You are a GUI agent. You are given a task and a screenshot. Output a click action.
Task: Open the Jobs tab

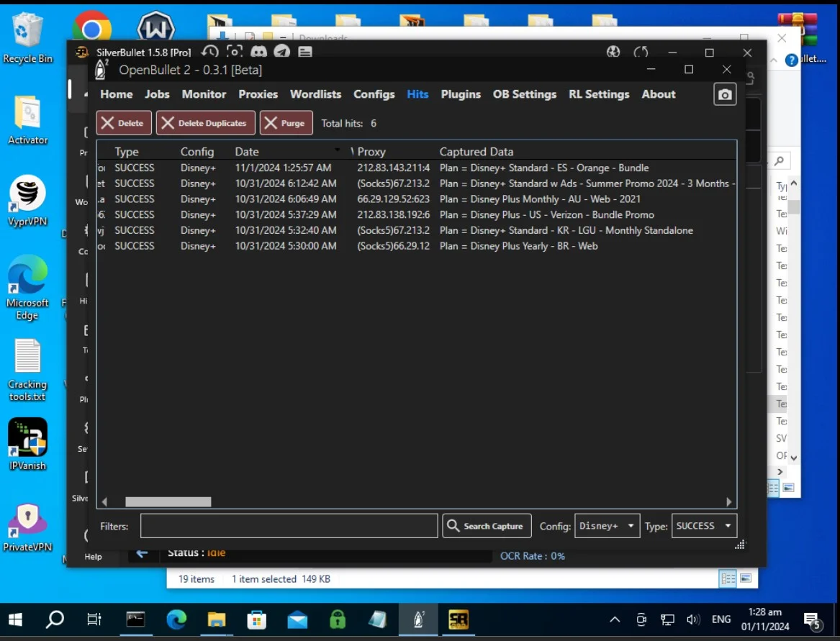(157, 94)
